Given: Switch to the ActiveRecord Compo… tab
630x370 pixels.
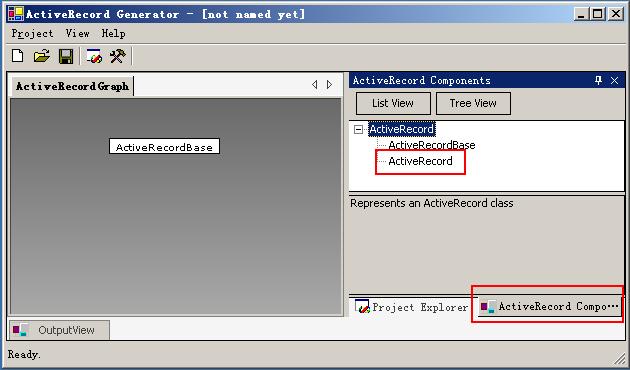Looking at the screenshot, I should (x=549, y=307).
